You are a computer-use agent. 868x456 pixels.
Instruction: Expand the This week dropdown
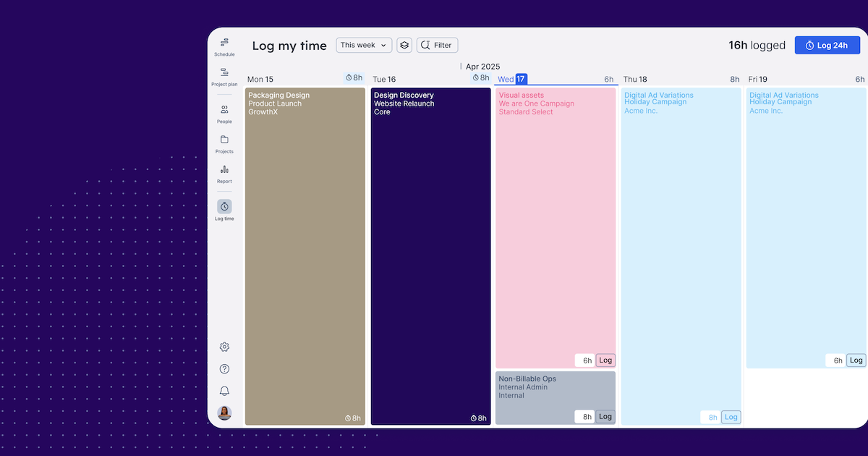point(364,45)
